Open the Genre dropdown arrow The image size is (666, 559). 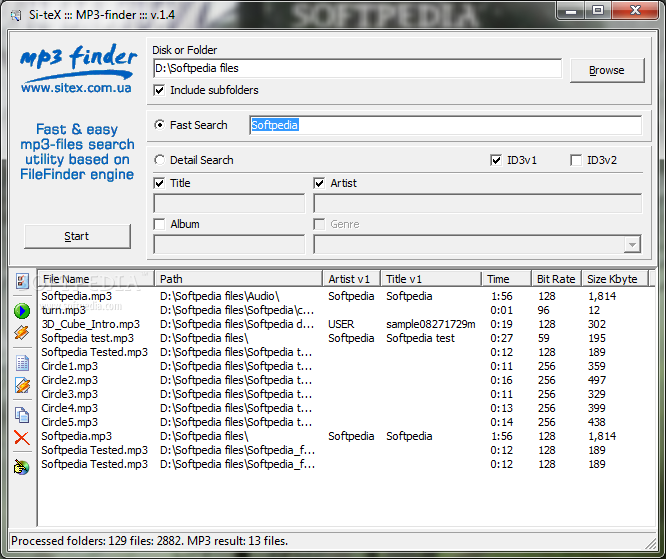click(632, 245)
